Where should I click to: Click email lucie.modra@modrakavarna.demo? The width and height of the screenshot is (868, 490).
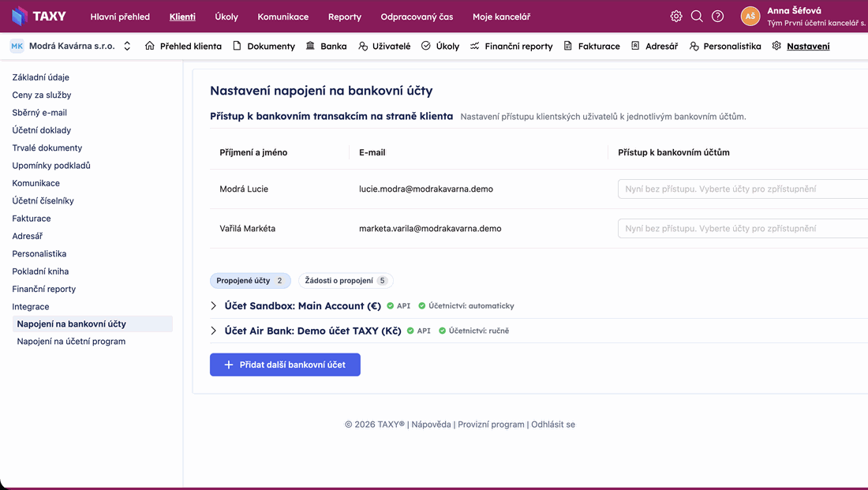(x=425, y=189)
